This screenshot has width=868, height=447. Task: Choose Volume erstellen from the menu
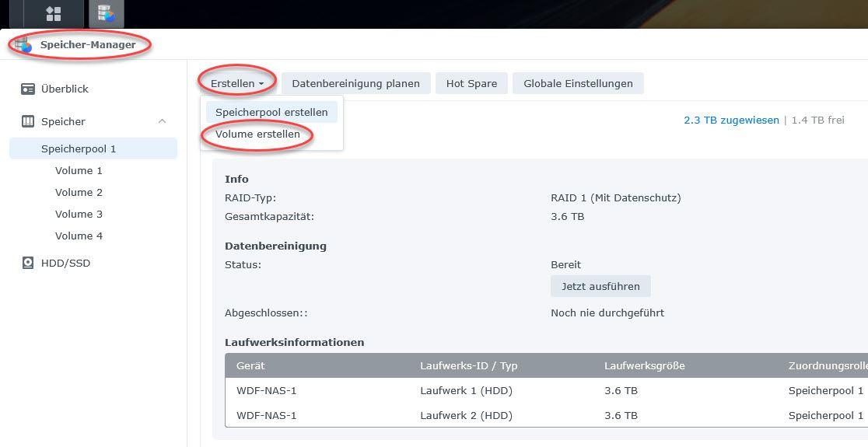point(257,134)
